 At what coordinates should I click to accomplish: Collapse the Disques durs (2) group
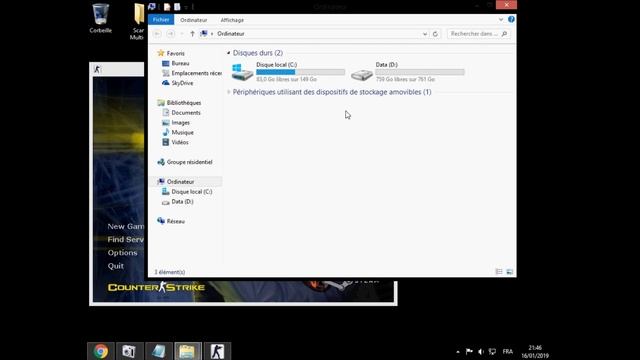[229, 53]
